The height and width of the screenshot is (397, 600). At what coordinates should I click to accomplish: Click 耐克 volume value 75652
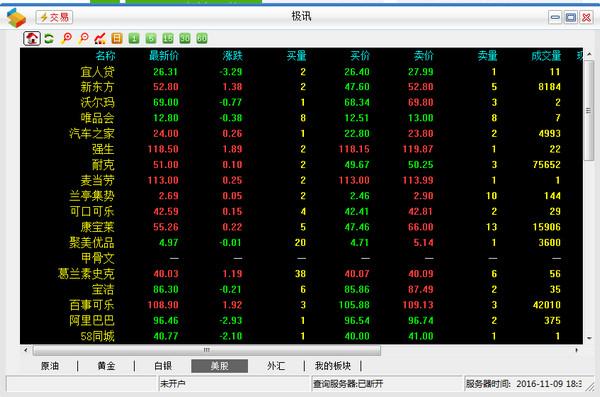(x=547, y=165)
